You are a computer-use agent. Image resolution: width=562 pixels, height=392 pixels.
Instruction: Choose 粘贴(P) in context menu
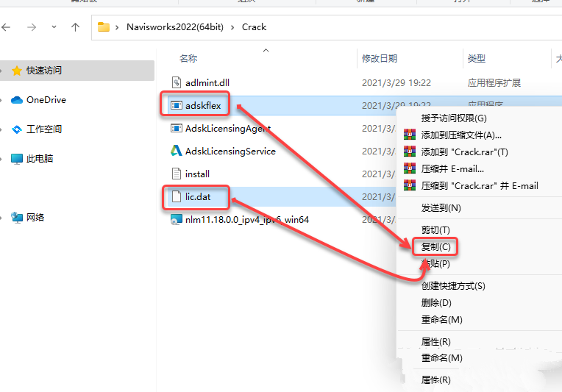435,264
